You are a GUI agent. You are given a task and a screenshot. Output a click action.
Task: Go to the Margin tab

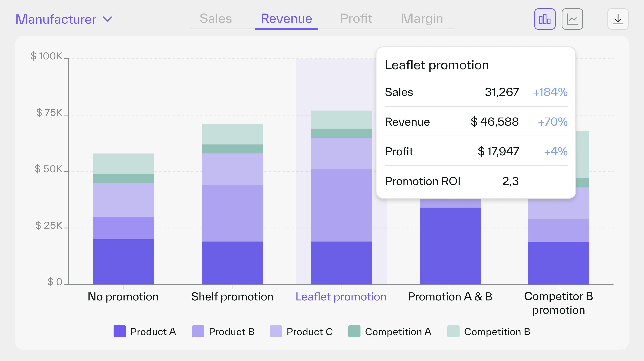tap(422, 18)
